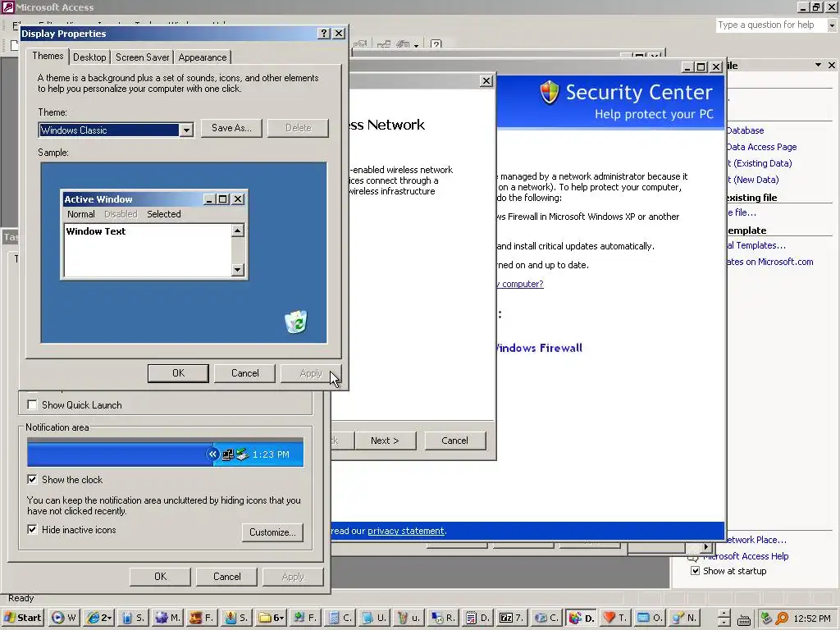This screenshot has height=630, width=840.
Task: Click the system clock showing 12:52 PM
Action: (x=812, y=619)
